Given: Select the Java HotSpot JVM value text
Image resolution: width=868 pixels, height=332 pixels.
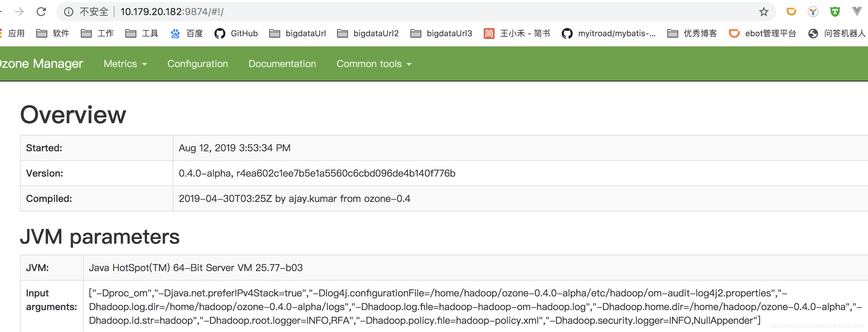Looking at the screenshot, I should coord(196,268).
